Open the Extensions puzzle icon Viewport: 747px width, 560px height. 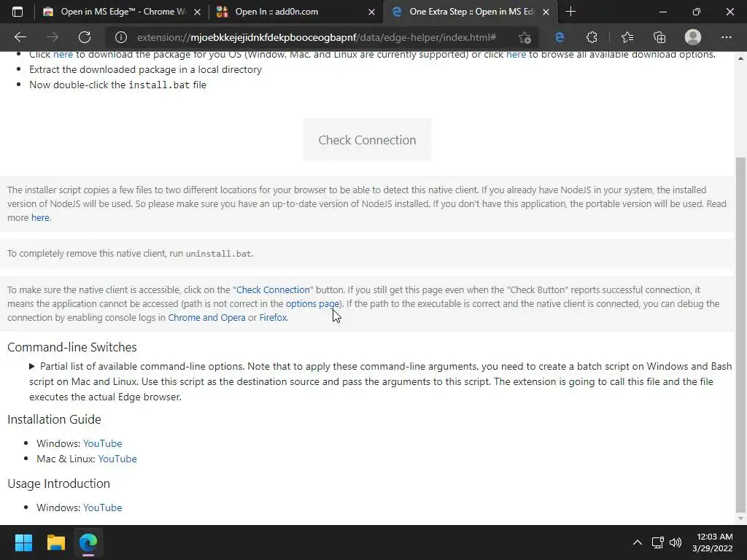(592, 37)
